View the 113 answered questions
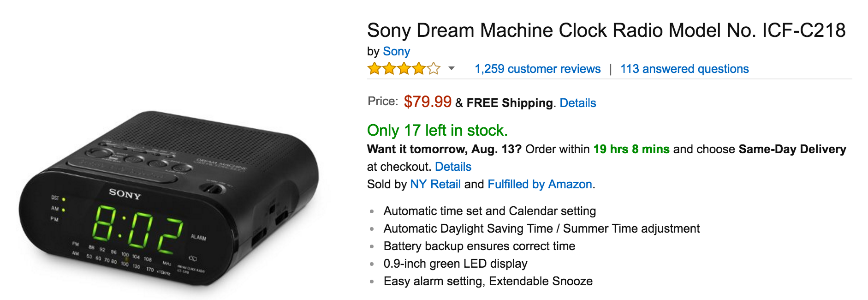Screen dimensions: 868x300 [x=684, y=69]
